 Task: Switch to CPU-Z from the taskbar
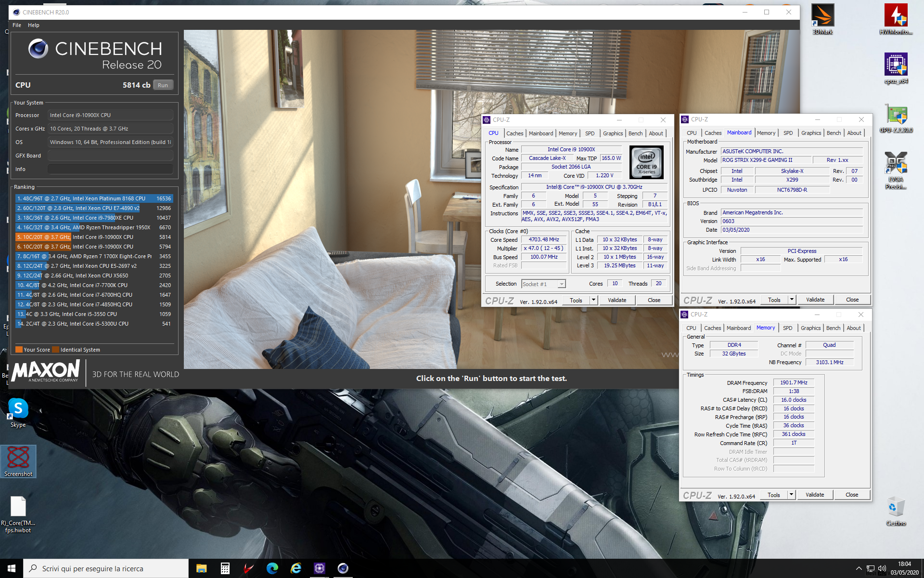point(319,568)
